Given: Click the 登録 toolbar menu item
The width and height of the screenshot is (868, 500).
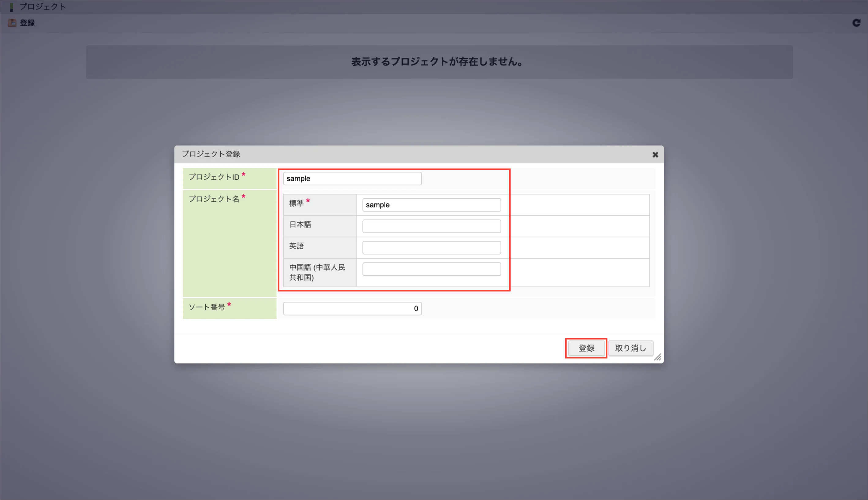Looking at the screenshot, I should [x=27, y=23].
